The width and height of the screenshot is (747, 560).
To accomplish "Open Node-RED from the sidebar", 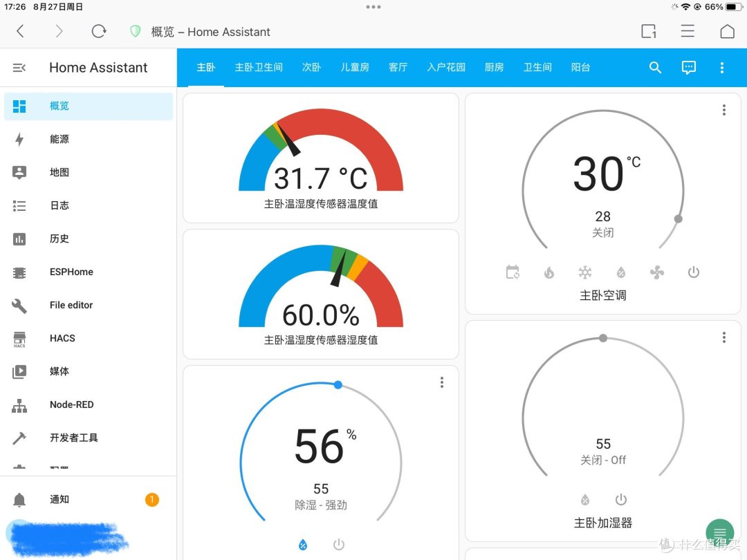I will click(x=71, y=404).
